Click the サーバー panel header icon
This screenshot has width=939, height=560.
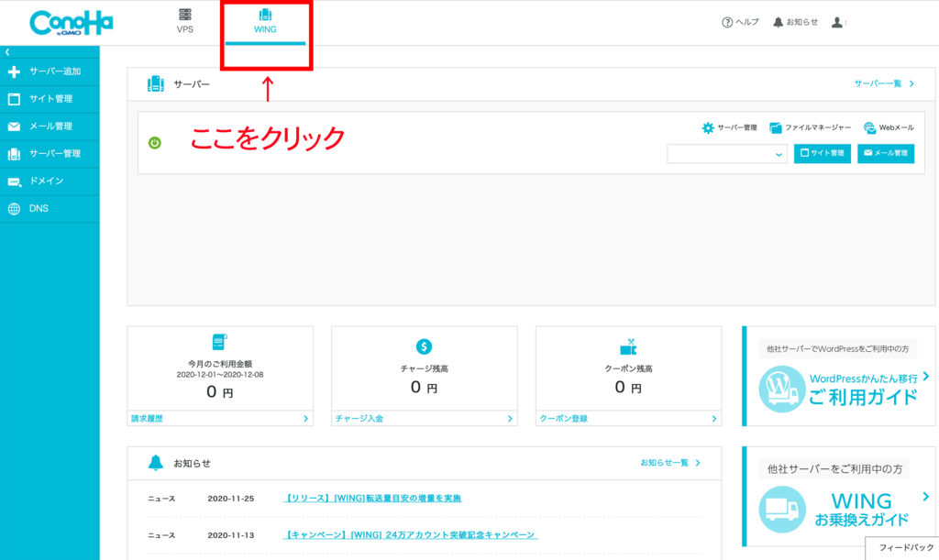156,83
